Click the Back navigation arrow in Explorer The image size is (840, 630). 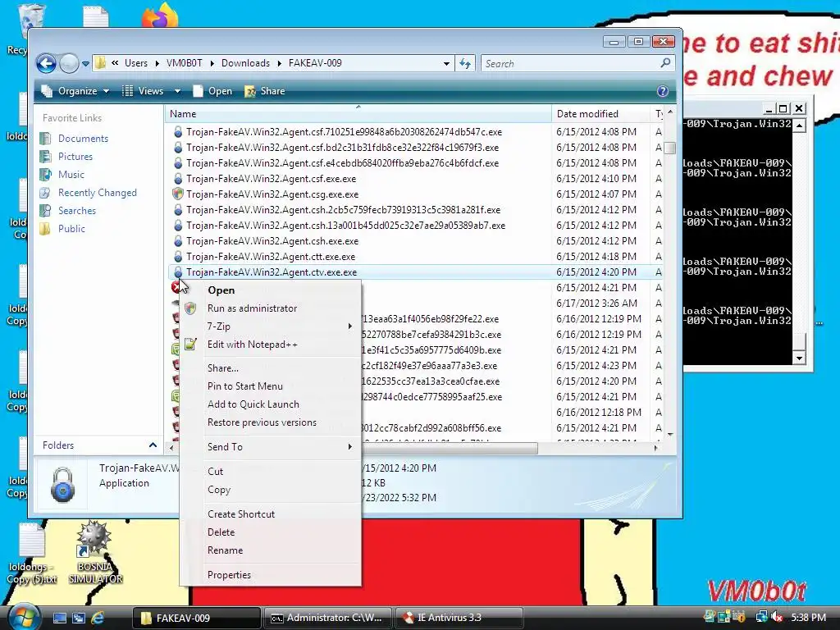(47, 64)
